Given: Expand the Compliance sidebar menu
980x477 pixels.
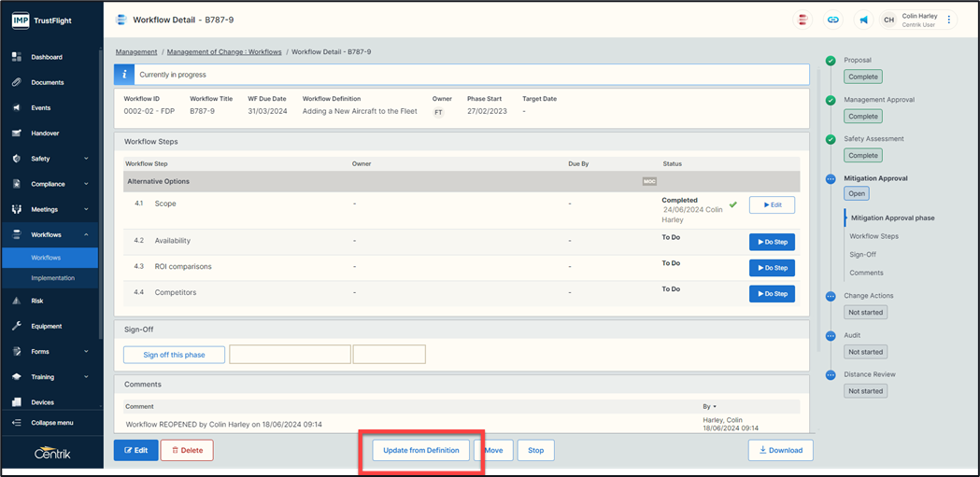Looking at the screenshot, I should 86,184.
